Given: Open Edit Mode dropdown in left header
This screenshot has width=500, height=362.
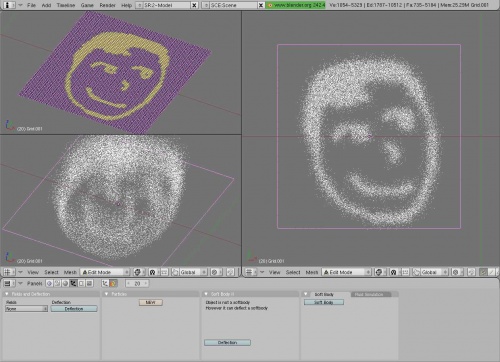Looking at the screenshot, I should tap(105, 272).
